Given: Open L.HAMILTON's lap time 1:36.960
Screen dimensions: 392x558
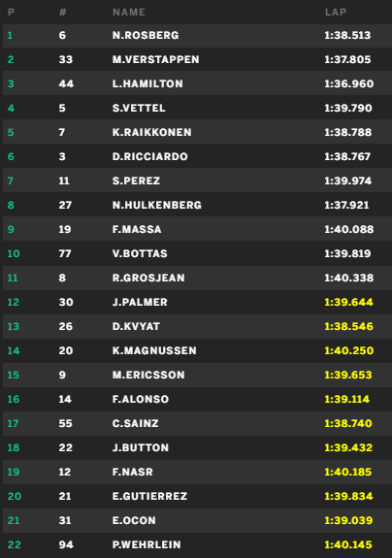Looking at the screenshot, I should (348, 84).
